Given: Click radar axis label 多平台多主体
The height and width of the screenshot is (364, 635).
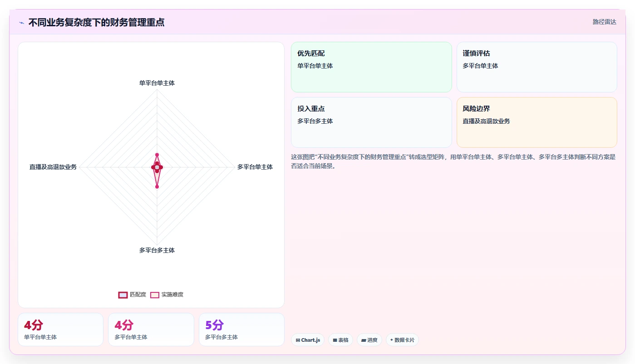Looking at the screenshot, I should 157,250.
